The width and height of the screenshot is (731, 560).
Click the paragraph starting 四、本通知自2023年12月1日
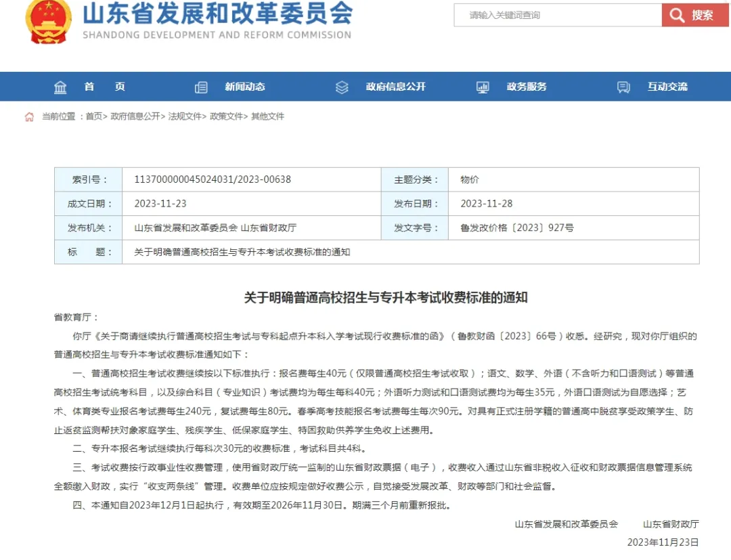tap(263, 505)
